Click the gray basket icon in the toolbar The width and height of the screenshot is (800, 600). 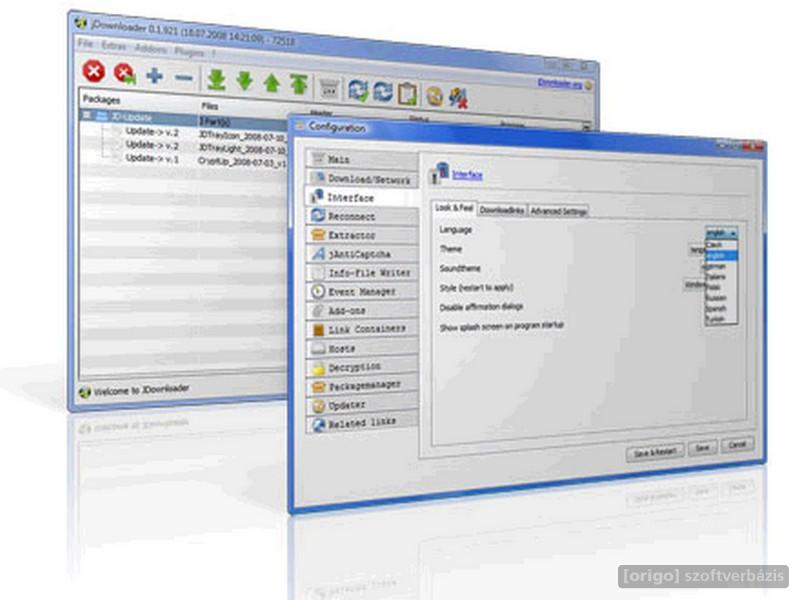click(329, 88)
